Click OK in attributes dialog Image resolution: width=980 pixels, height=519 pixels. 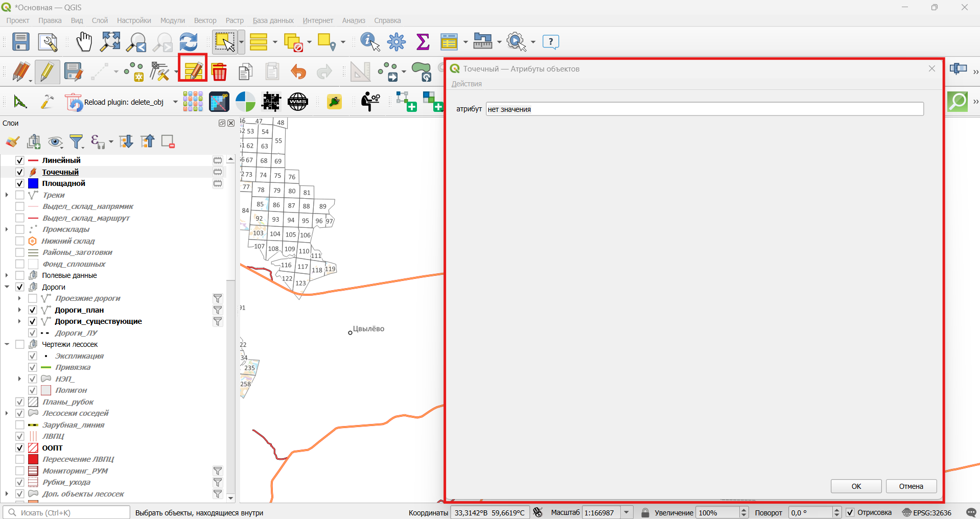pos(856,486)
